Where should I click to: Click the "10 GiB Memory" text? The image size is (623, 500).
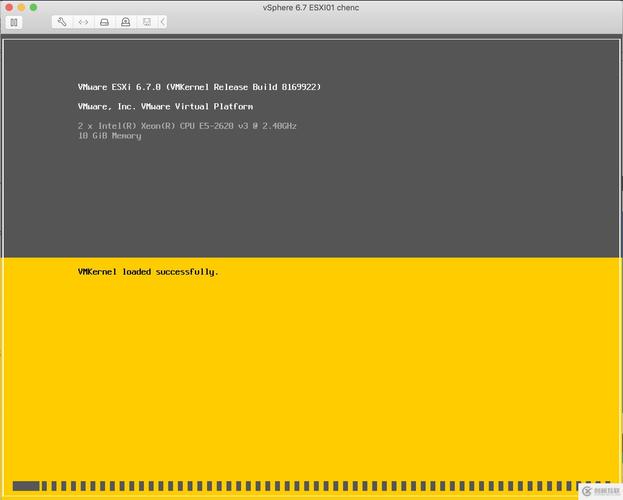click(109, 136)
